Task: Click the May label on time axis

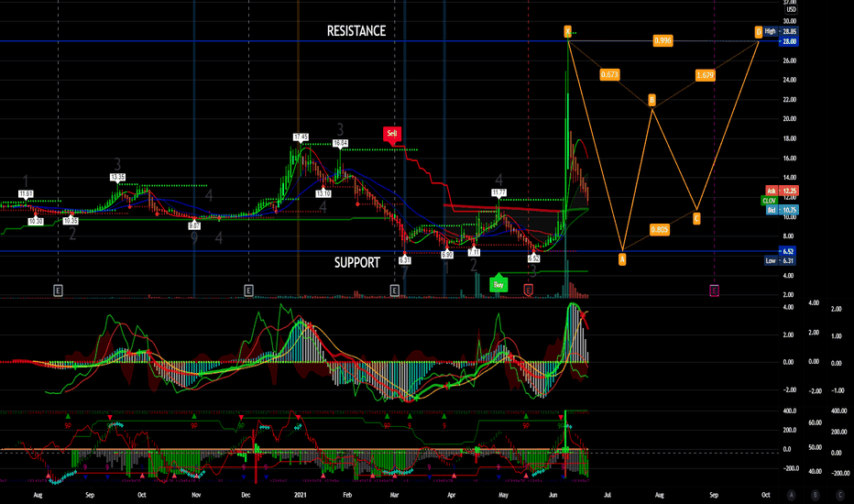Action: (x=503, y=495)
